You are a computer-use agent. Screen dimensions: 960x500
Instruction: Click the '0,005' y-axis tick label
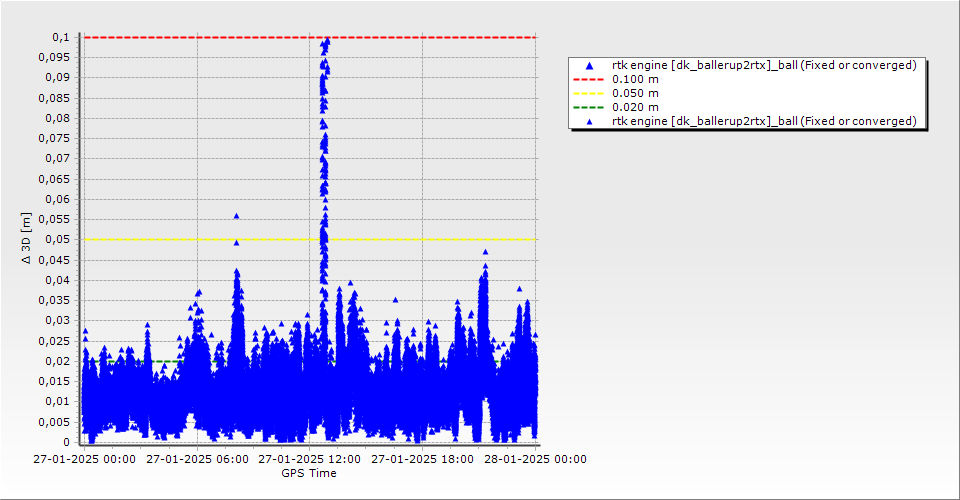[x=54, y=422]
